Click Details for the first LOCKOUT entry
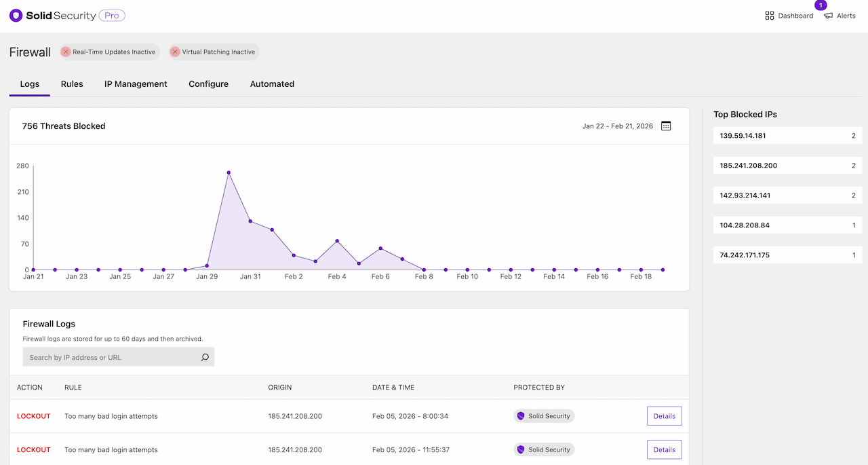 coord(664,415)
